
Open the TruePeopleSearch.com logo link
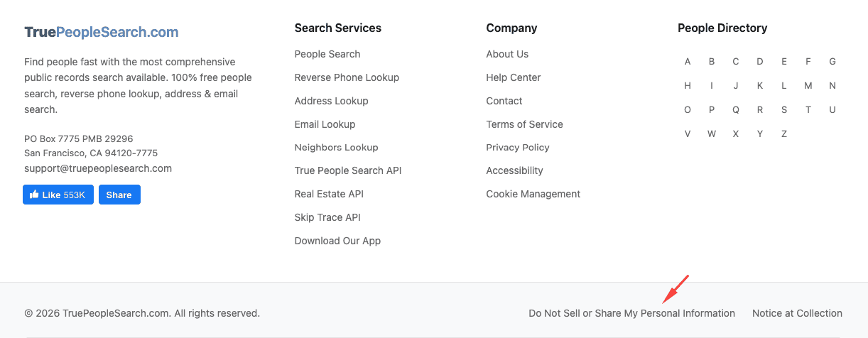point(102,32)
